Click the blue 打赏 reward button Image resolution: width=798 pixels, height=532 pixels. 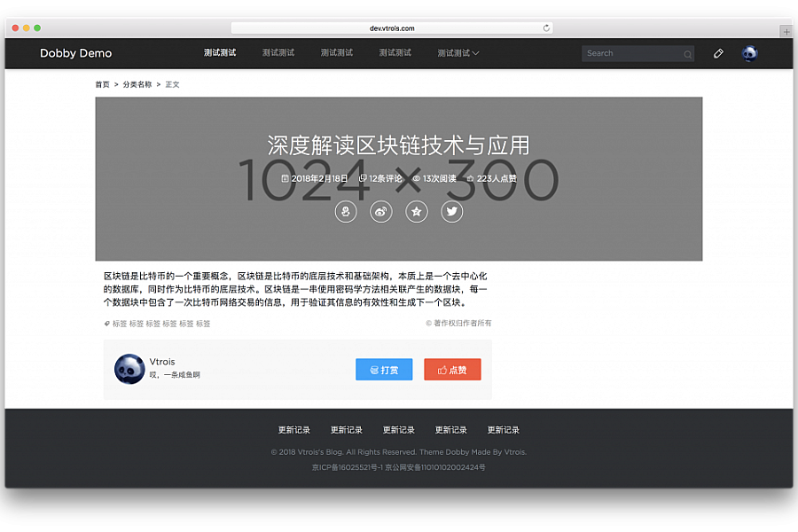click(384, 370)
